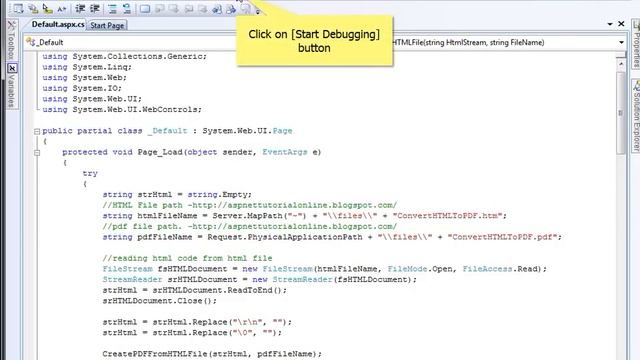
Task: Go to previous bookmark in folder
Action: pos(189,8)
